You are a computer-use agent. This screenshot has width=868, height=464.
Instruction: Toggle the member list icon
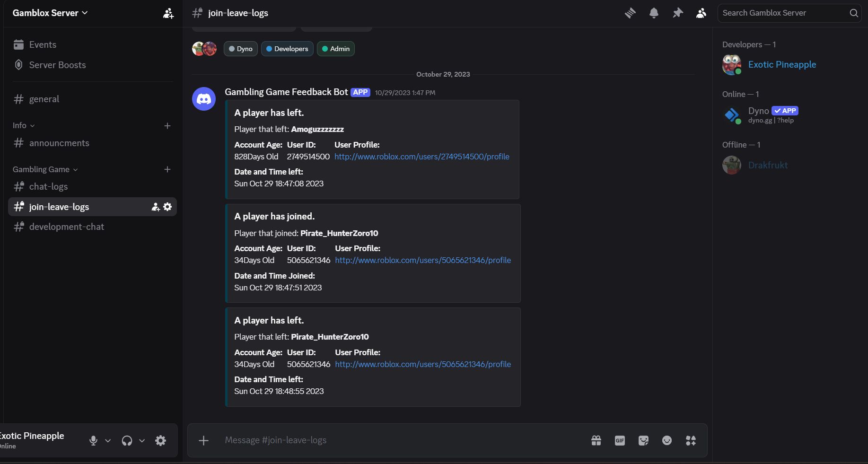click(x=701, y=13)
